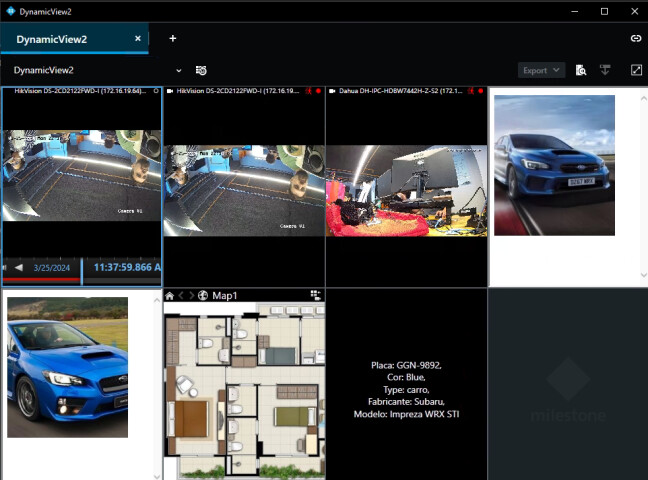The height and width of the screenshot is (480, 648).
Task: Toggle full screen with expand arrows icon
Action: (x=636, y=70)
